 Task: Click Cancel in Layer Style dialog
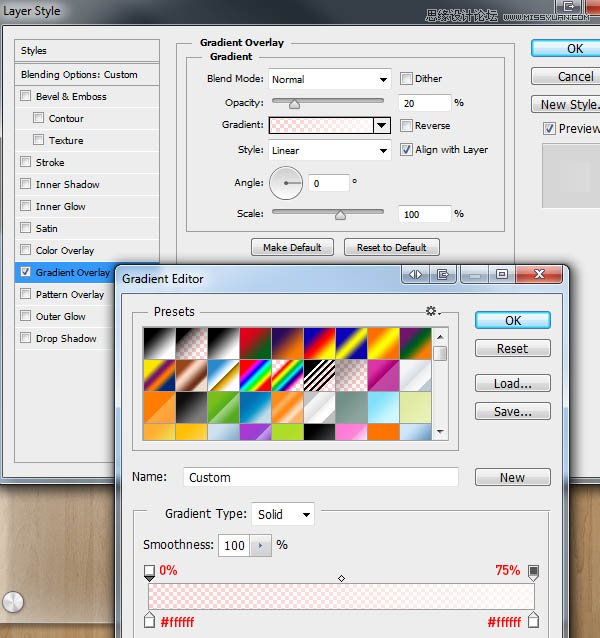[566, 76]
